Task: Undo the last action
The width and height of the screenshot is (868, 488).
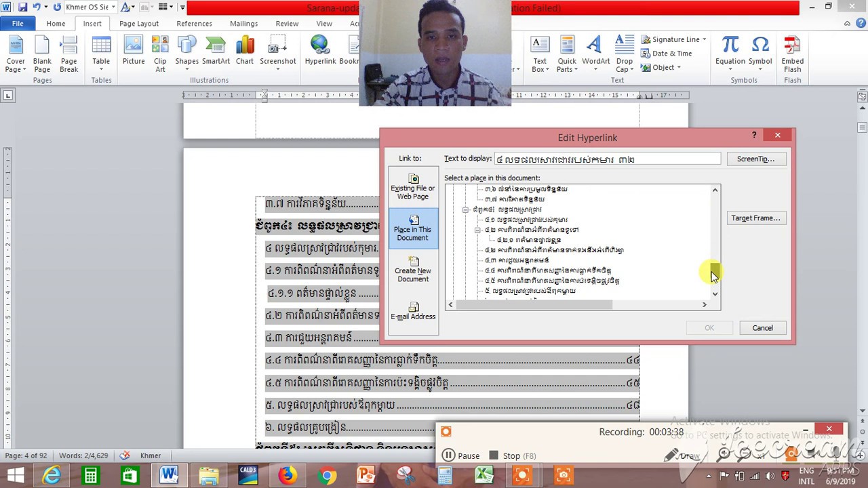Action: (x=37, y=7)
